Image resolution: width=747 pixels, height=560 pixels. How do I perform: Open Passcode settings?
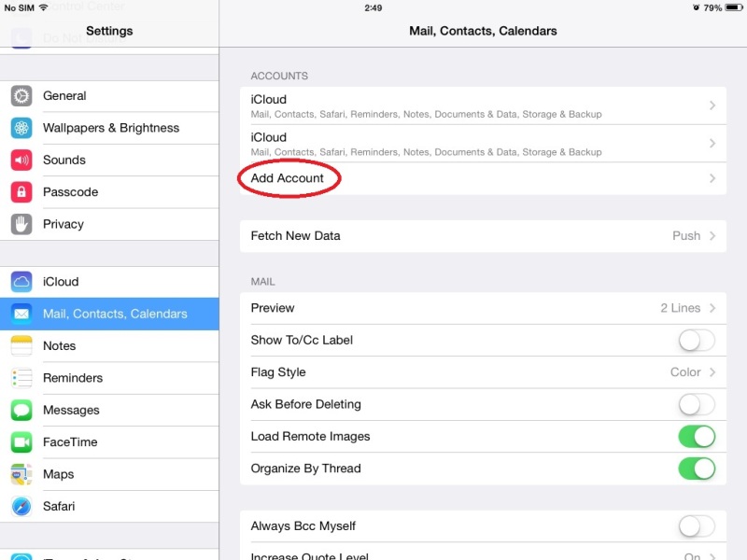click(x=109, y=192)
